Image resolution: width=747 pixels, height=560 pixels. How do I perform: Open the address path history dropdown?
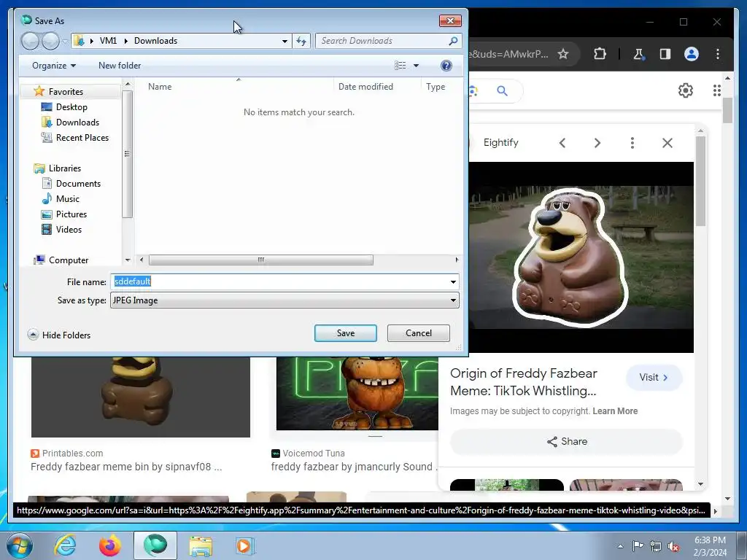[285, 41]
